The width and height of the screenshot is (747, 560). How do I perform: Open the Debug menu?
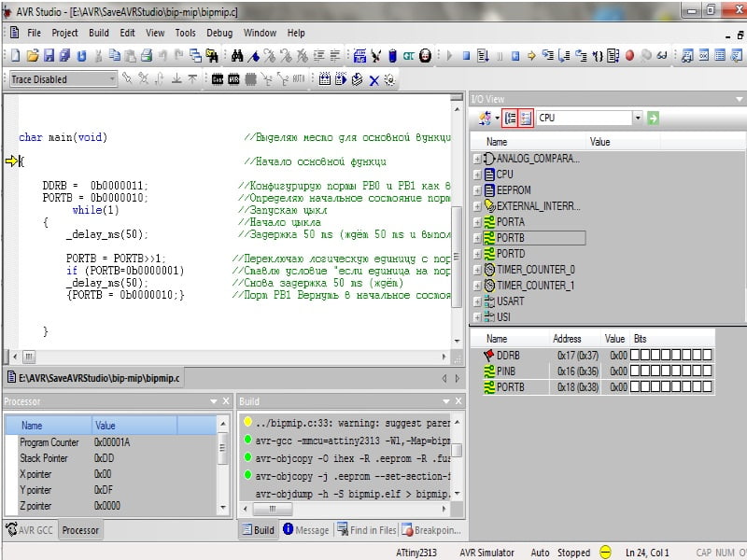click(x=219, y=33)
